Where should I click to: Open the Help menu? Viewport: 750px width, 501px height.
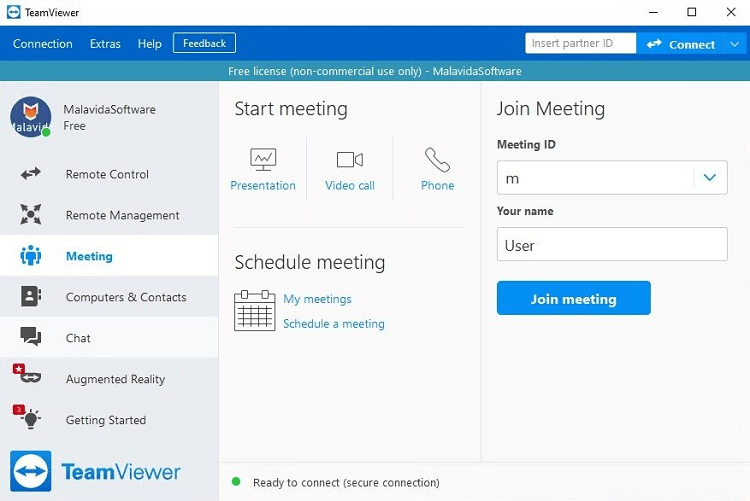(150, 44)
